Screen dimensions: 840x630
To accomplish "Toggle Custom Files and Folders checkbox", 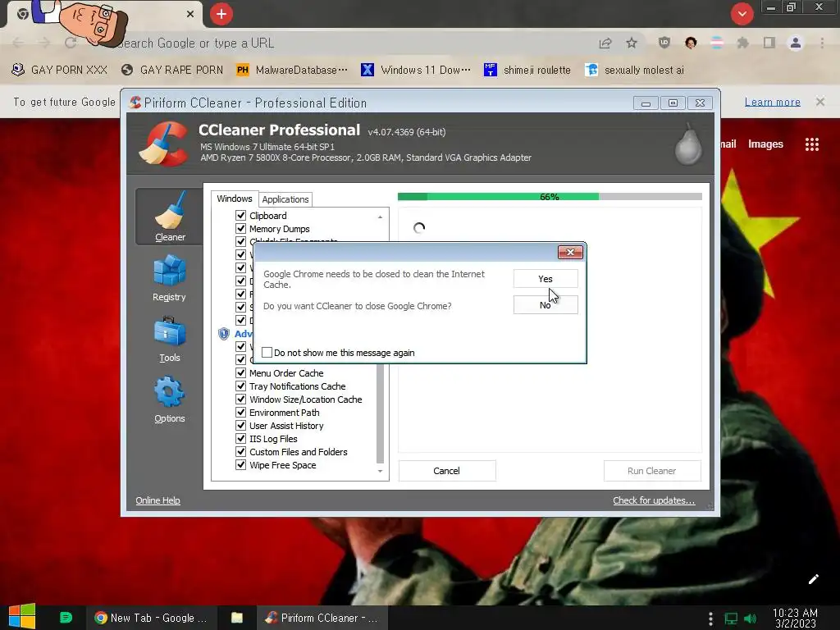I will coord(240,452).
